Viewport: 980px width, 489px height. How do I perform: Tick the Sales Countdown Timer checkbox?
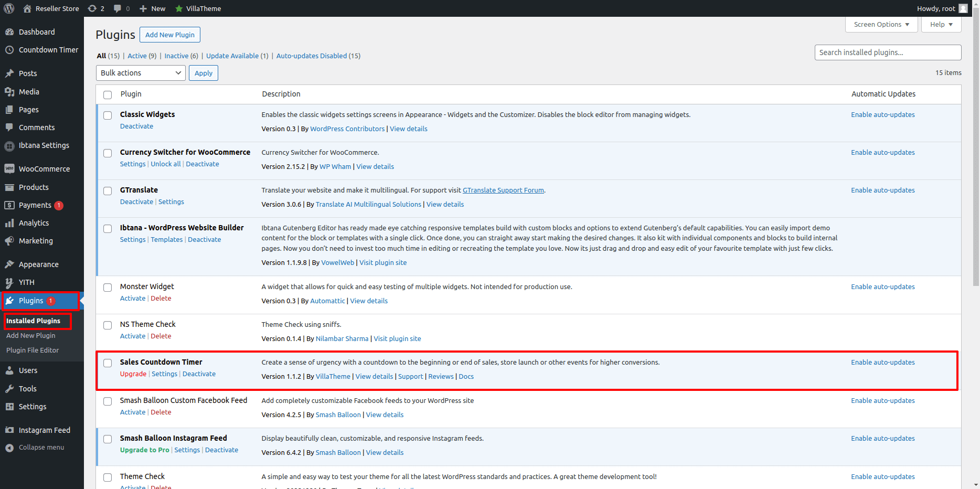coord(108,363)
